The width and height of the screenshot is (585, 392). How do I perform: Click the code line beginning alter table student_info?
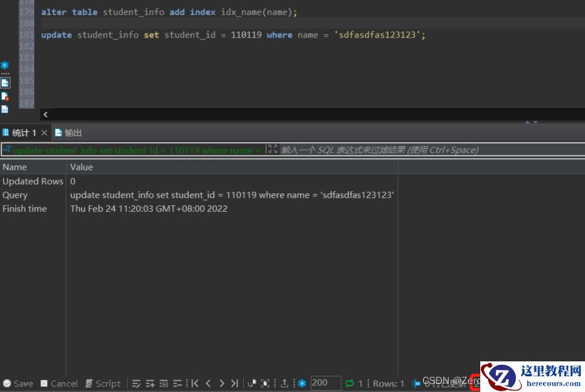[x=169, y=12]
